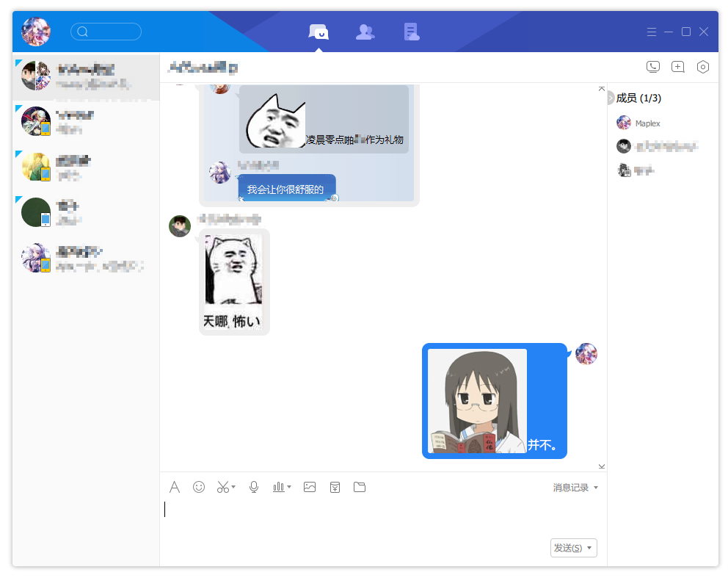Invite a member with the plus icon
The height and width of the screenshot is (578, 728).
pyautogui.click(x=678, y=66)
